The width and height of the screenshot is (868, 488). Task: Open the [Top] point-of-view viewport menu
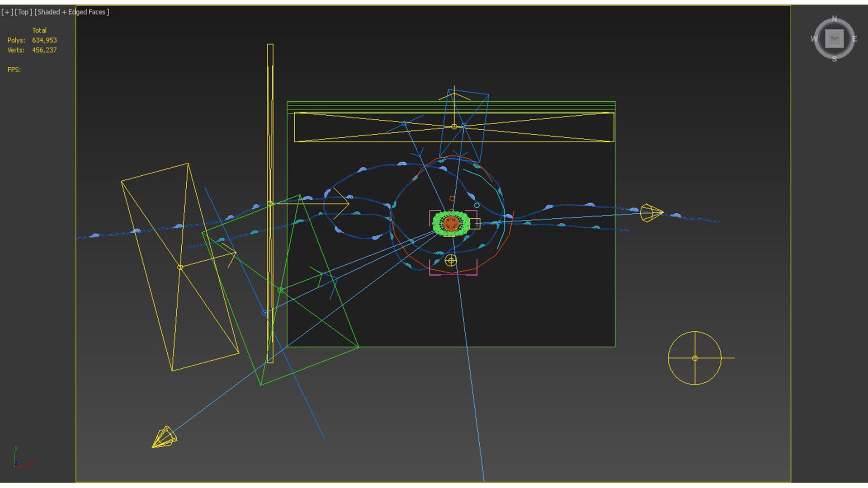point(24,12)
